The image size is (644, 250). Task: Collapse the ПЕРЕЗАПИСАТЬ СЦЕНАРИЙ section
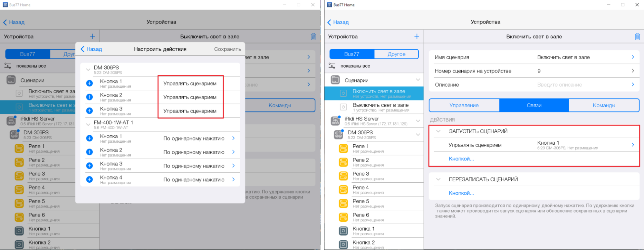click(438, 179)
